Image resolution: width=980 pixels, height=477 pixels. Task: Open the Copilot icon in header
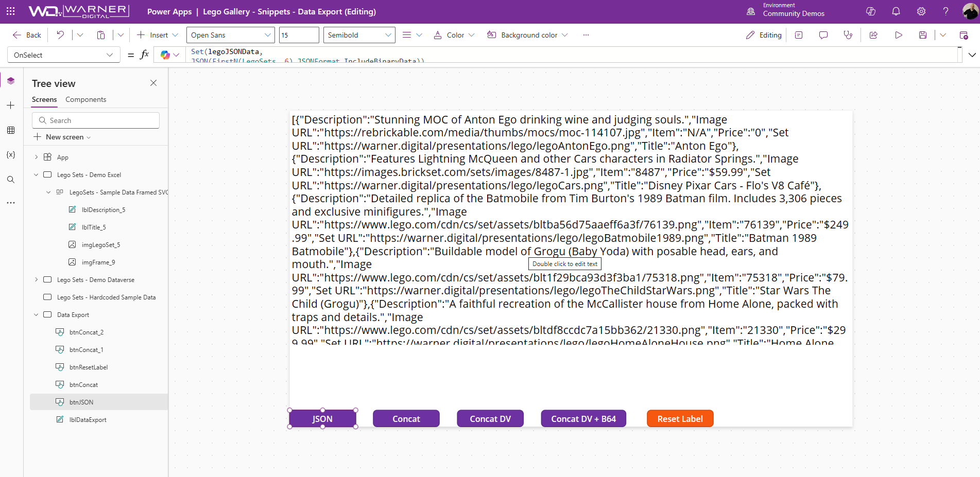pos(871,11)
